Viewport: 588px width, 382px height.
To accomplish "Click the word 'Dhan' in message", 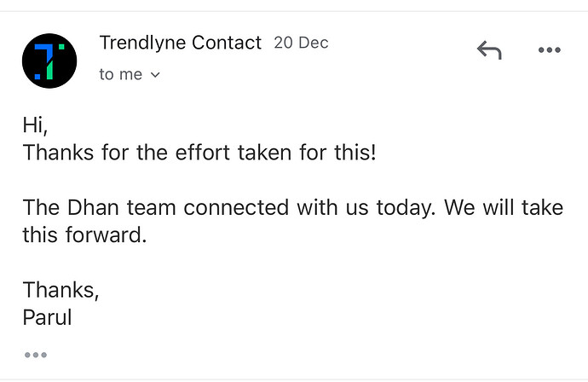I will (93, 207).
